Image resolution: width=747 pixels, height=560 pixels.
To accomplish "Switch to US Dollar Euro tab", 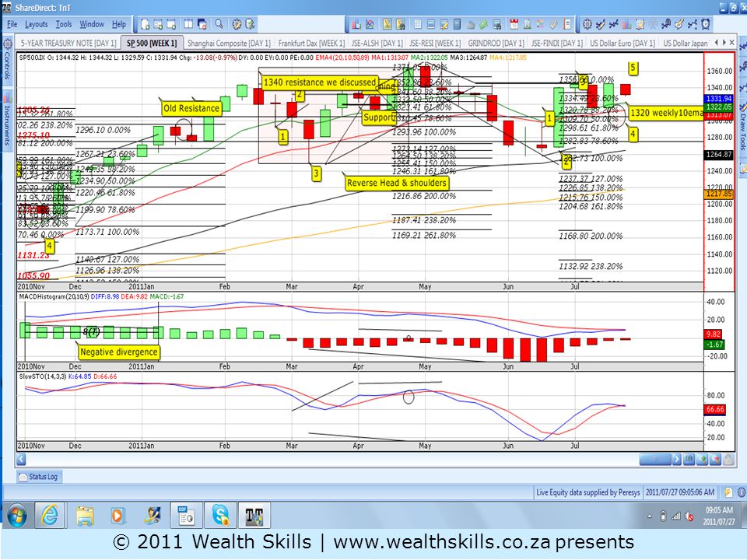I will click(622, 43).
